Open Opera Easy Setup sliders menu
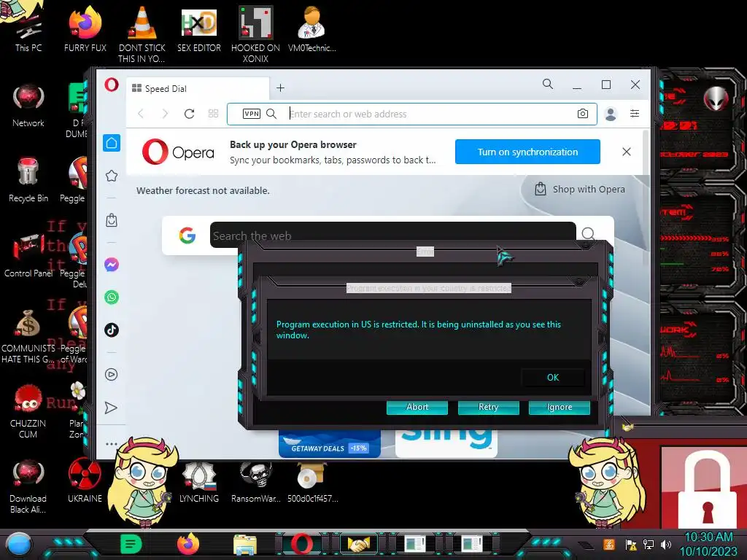 635,113
